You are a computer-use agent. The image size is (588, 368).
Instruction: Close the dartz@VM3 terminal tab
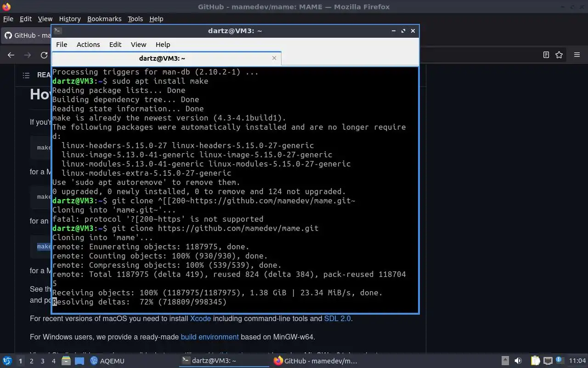coord(274,58)
